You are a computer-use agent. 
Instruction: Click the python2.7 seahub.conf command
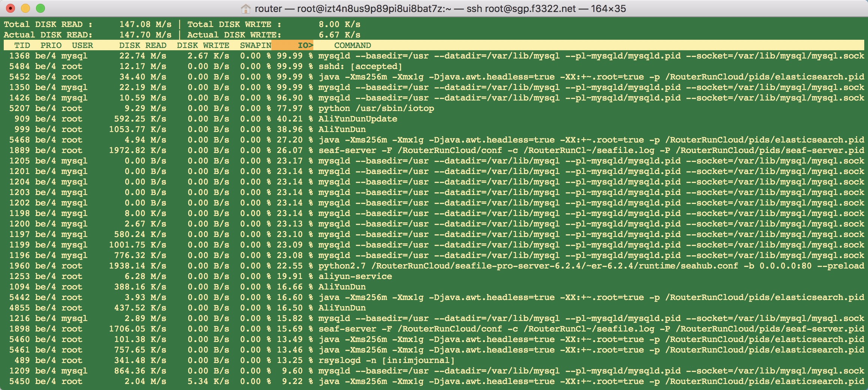click(x=591, y=266)
